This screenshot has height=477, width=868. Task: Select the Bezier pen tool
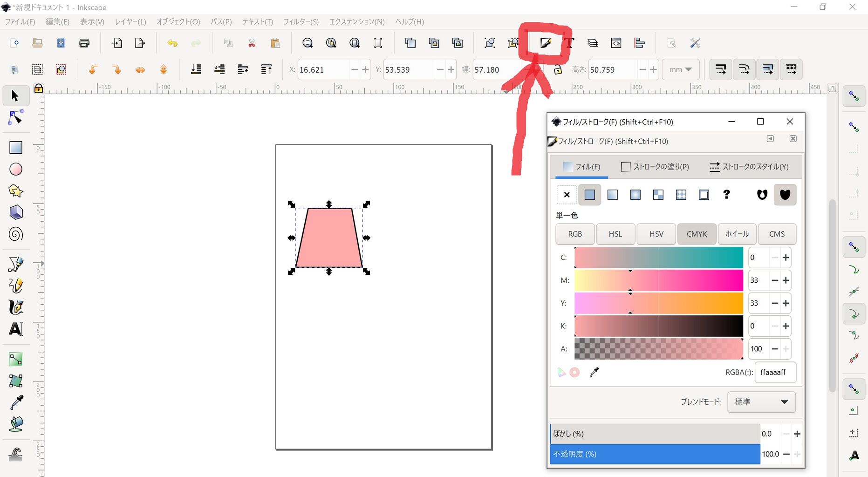point(16,264)
